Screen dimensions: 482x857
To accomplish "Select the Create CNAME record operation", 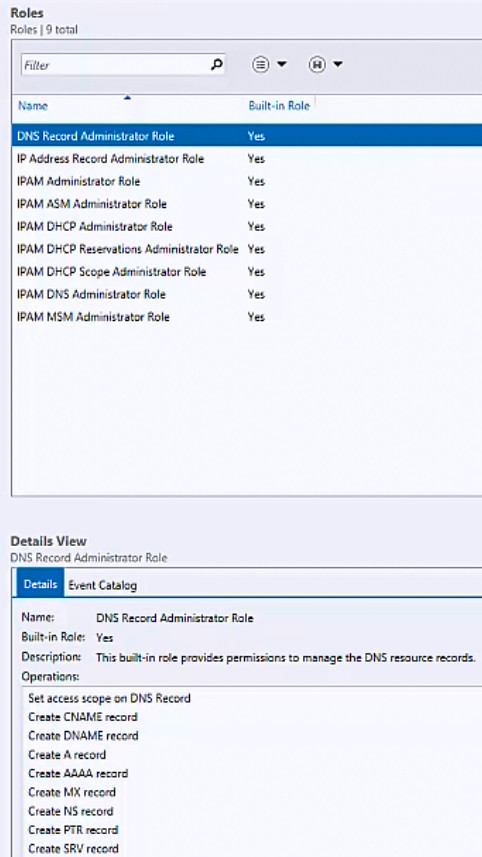I will click(83, 717).
